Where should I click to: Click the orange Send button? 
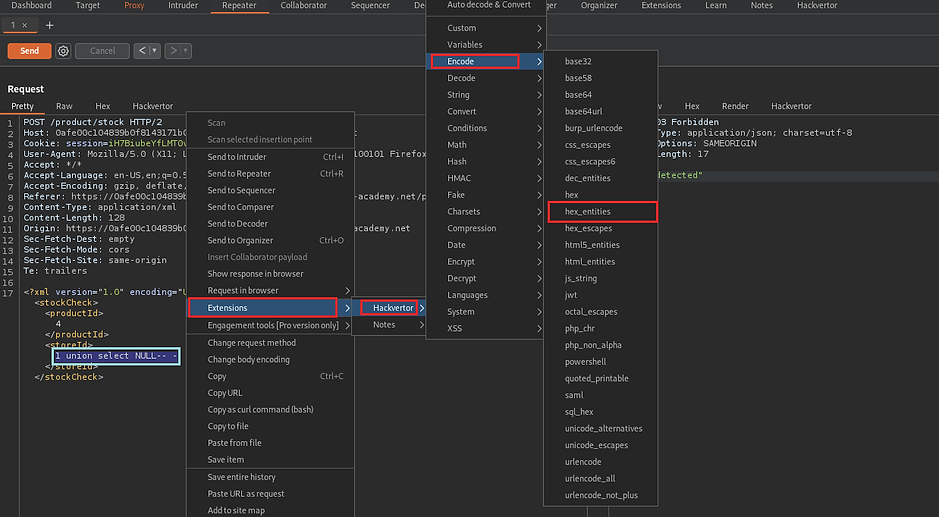(29, 51)
